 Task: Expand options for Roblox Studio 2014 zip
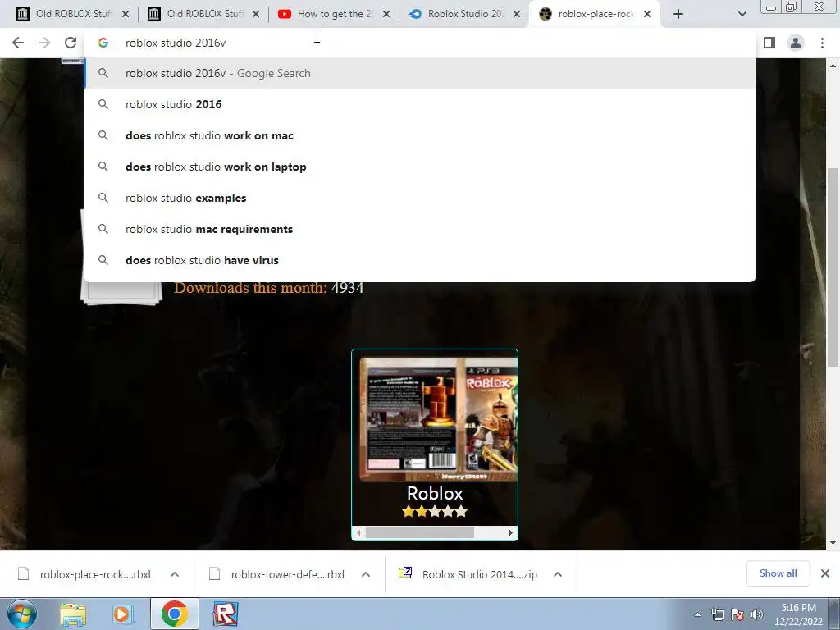[x=558, y=574]
